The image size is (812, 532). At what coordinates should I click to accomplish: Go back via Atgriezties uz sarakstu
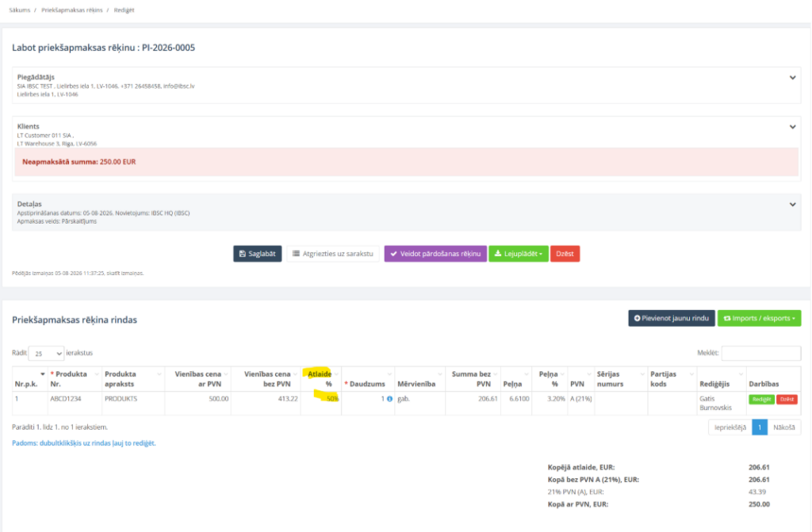coord(333,254)
